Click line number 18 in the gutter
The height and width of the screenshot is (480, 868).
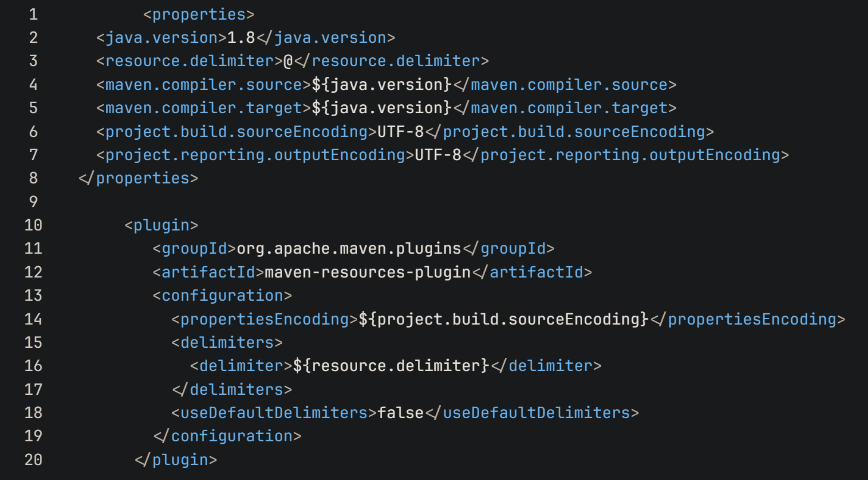33,412
